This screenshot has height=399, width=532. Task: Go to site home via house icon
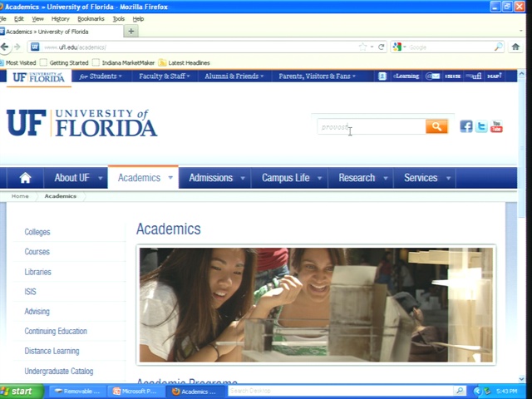25,178
